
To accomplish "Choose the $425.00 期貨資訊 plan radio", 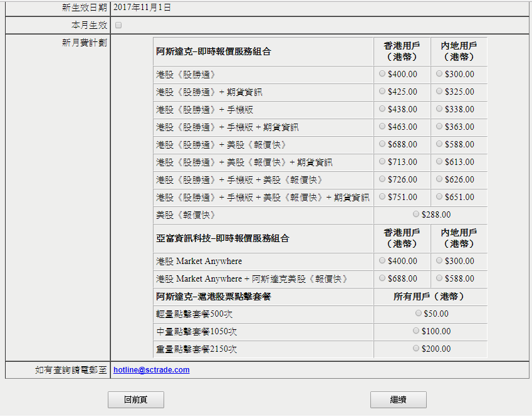I will tap(382, 92).
